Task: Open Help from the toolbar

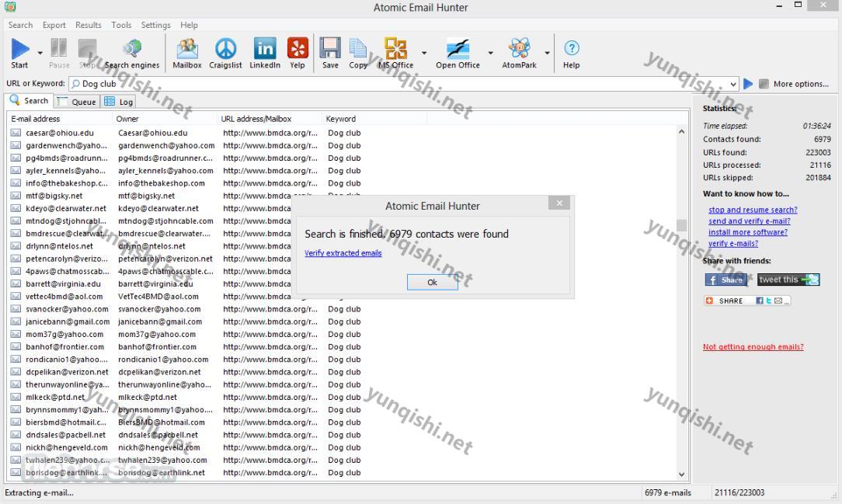Action: tap(572, 53)
